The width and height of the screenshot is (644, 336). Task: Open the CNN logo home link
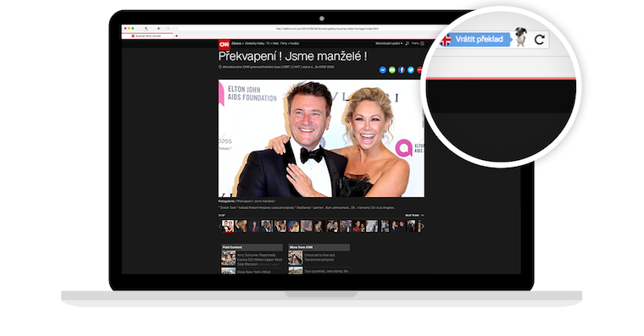[x=224, y=44]
